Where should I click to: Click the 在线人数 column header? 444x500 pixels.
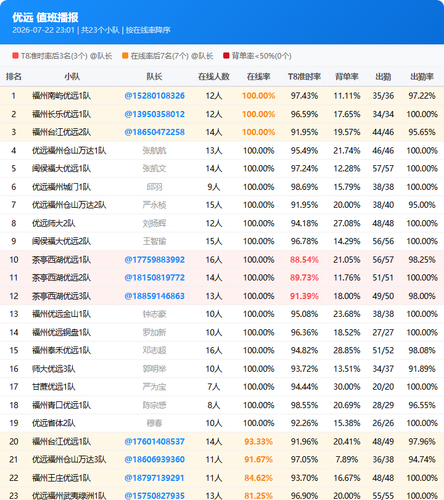[x=214, y=77]
